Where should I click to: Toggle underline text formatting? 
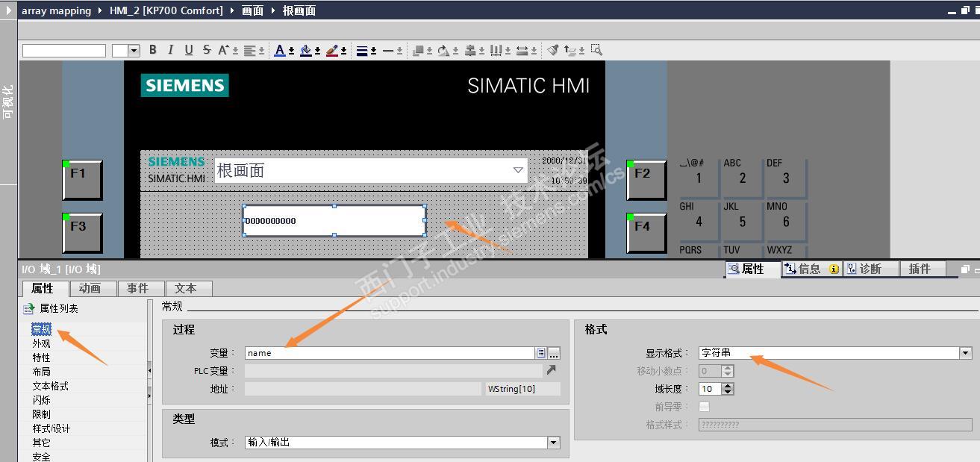(x=189, y=50)
